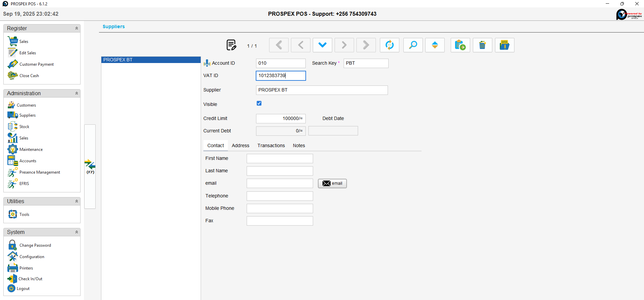
Task: Switch to the Transactions tab
Action: [271, 146]
